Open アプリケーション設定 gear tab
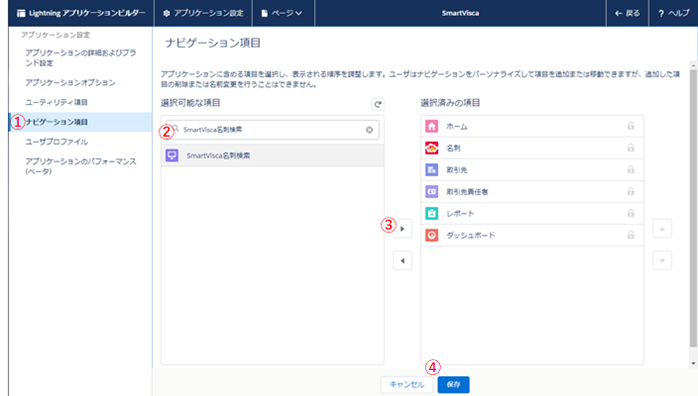 pyautogui.click(x=203, y=13)
